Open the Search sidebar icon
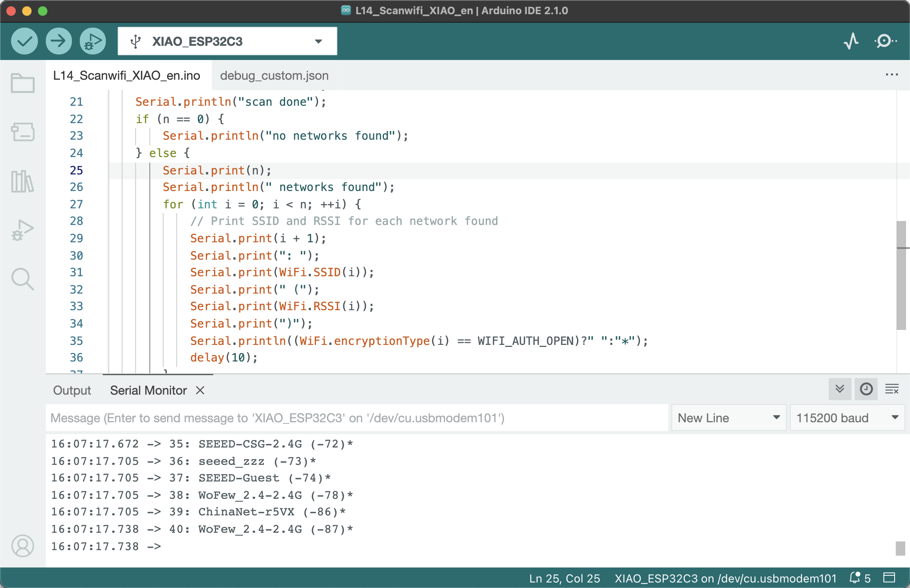This screenshot has height=588, width=910. coord(23,279)
